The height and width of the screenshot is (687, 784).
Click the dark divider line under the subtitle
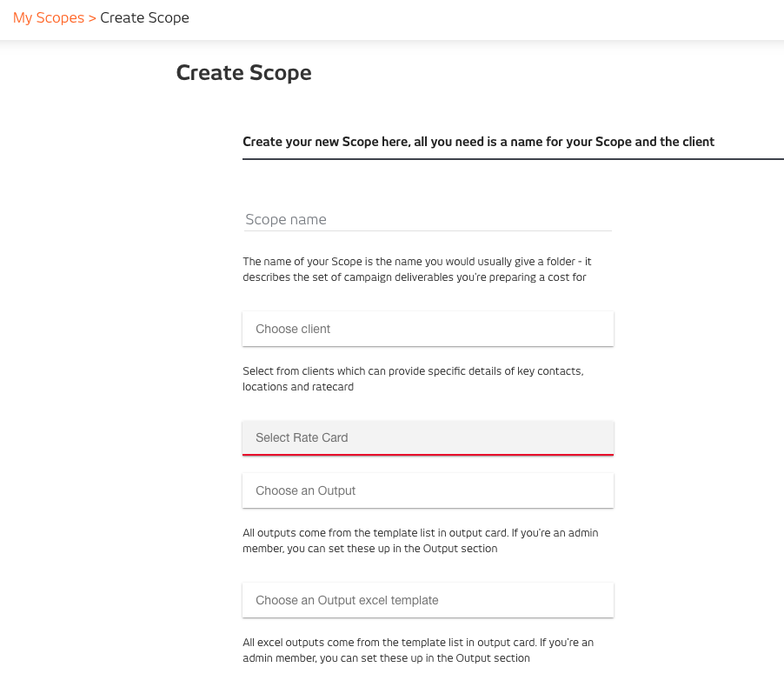tap(513, 159)
